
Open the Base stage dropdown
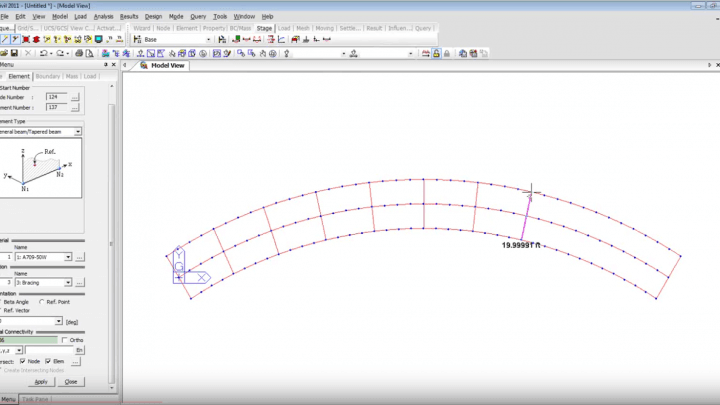[208, 40]
